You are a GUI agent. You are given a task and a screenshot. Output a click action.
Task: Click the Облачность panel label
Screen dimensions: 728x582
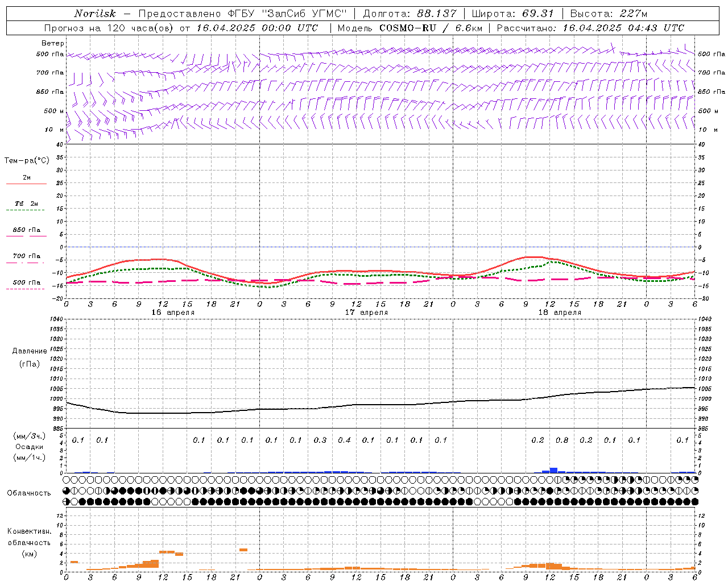tap(29, 493)
